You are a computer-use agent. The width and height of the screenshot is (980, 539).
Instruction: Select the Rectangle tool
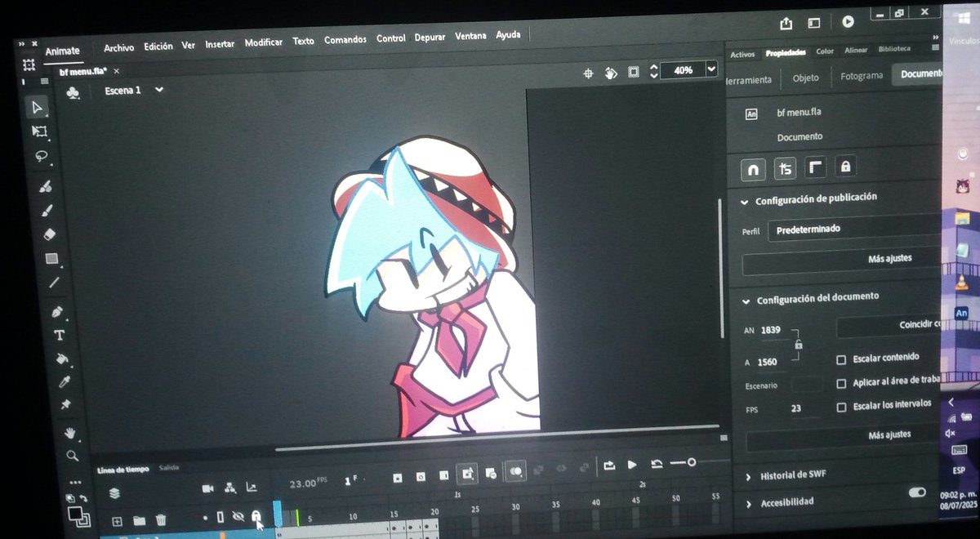tap(51, 259)
